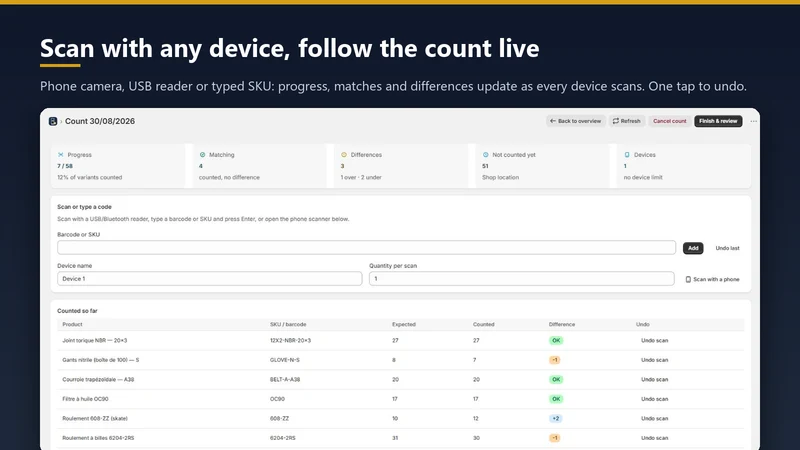Click the Expected column header

(x=404, y=324)
